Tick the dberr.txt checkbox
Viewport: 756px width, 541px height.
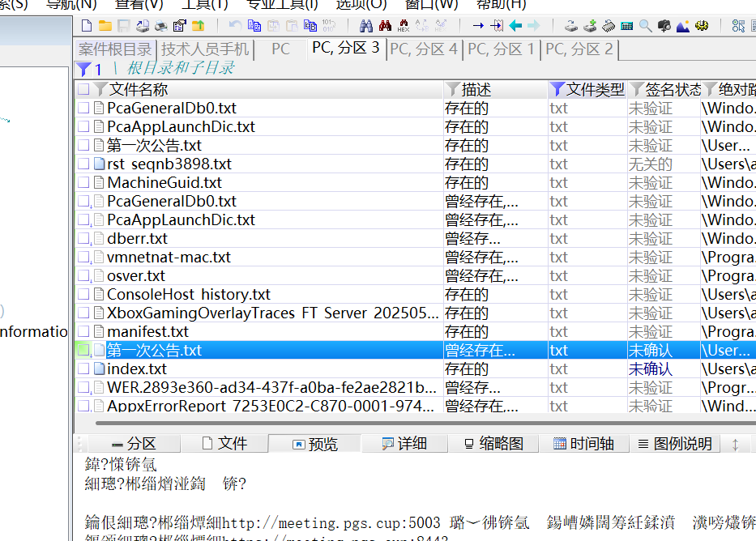click(x=83, y=238)
